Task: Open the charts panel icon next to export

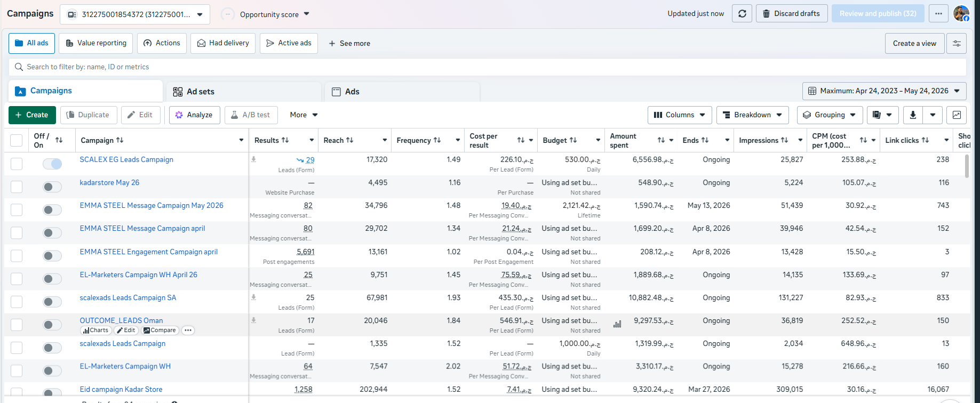Action: click(x=957, y=115)
